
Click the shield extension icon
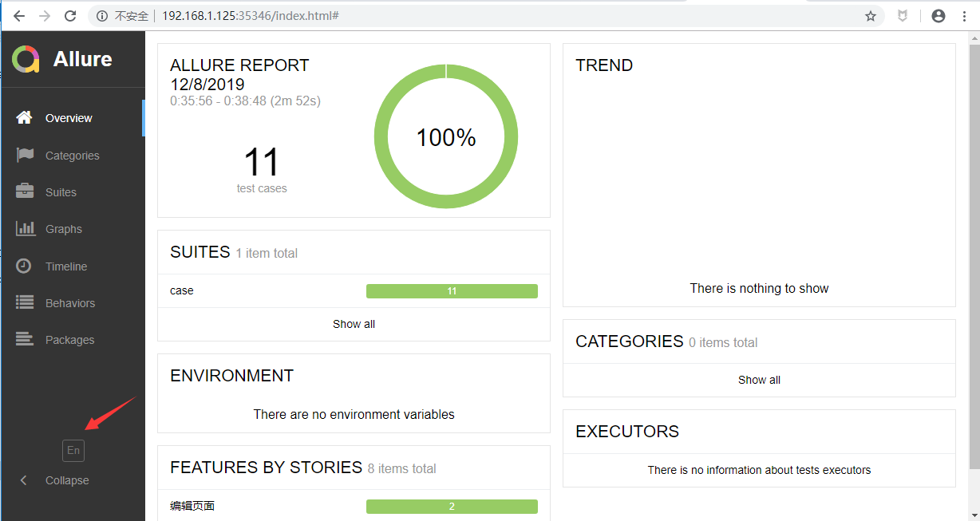tap(903, 16)
